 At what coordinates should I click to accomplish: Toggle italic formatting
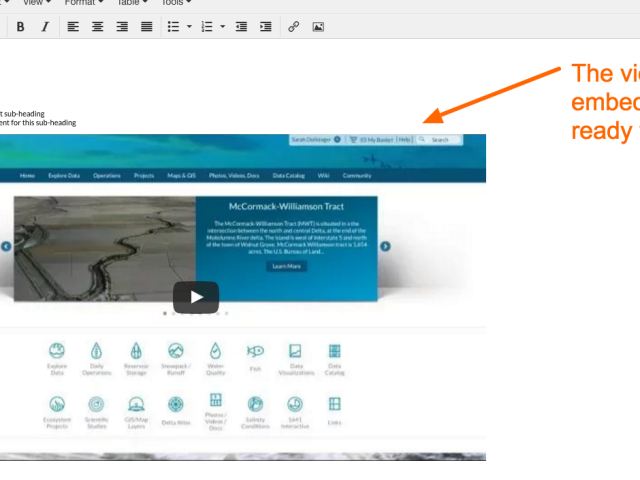(x=45, y=27)
